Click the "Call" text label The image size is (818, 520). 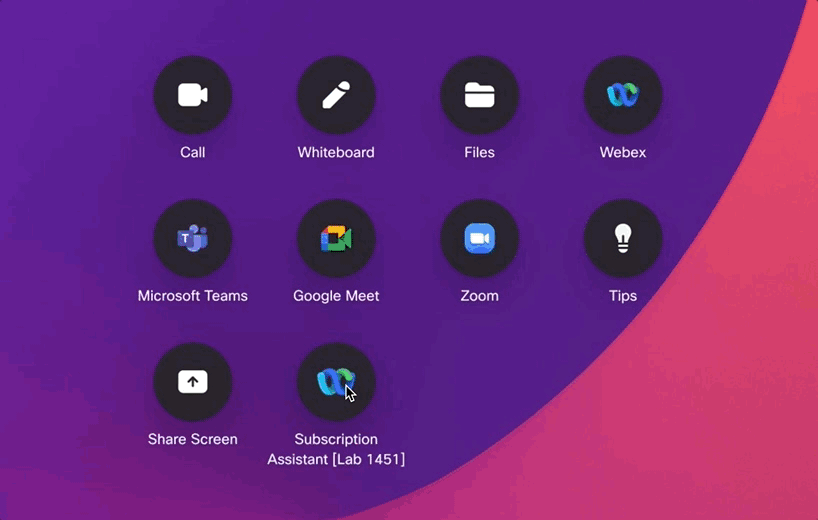pos(193,153)
